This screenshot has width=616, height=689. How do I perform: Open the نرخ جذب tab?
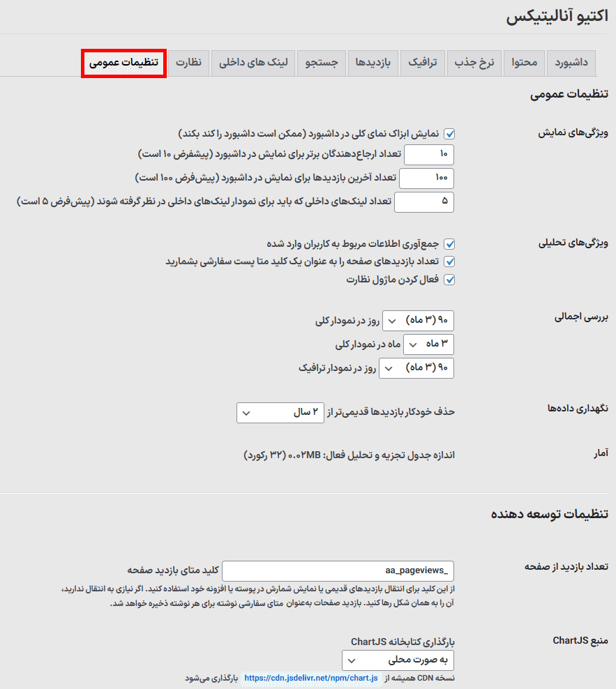coord(474,63)
